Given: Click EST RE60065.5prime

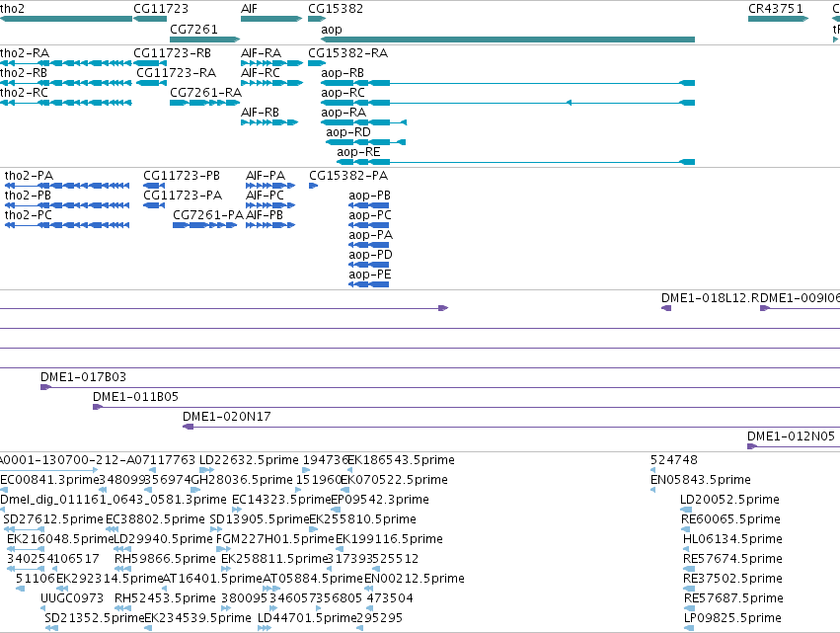Looking at the screenshot, I should tap(687, 529).
